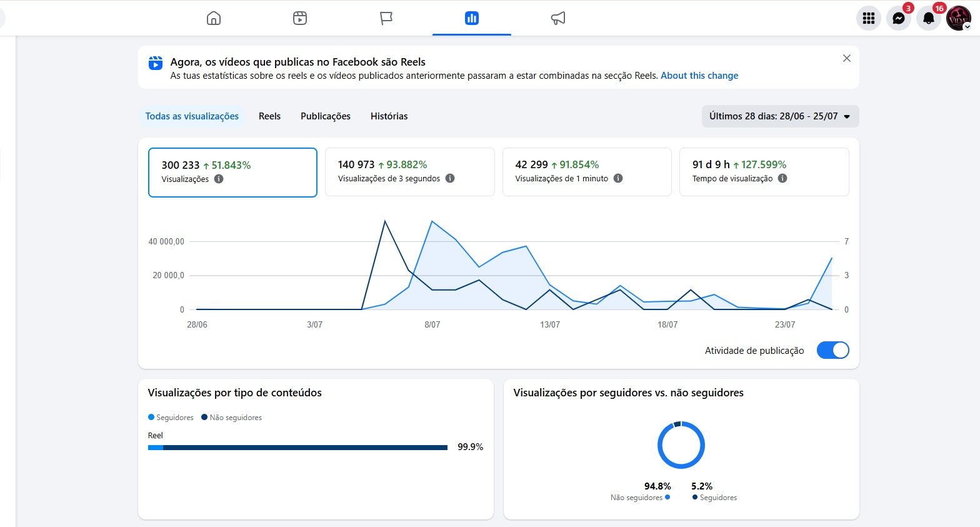The width and height of the screenshot is (980, 527).
Task: Dismiss the Reels announcement banner
Action: click(x=847, y=58)
